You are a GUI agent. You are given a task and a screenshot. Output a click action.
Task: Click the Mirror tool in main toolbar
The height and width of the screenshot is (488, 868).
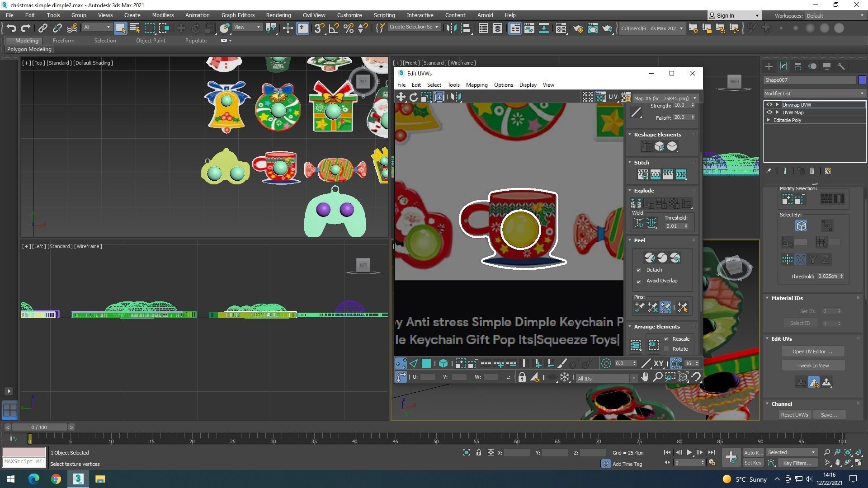[451, 28]
